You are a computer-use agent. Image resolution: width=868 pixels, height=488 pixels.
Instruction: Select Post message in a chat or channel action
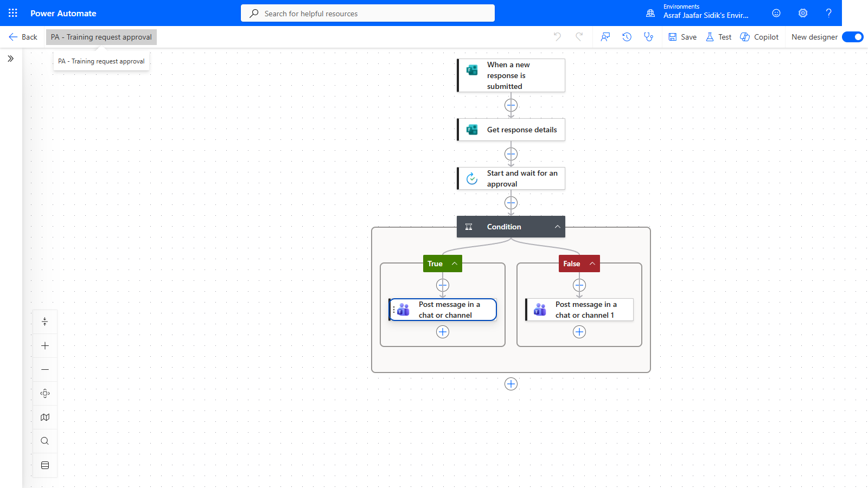pos(443,310)
